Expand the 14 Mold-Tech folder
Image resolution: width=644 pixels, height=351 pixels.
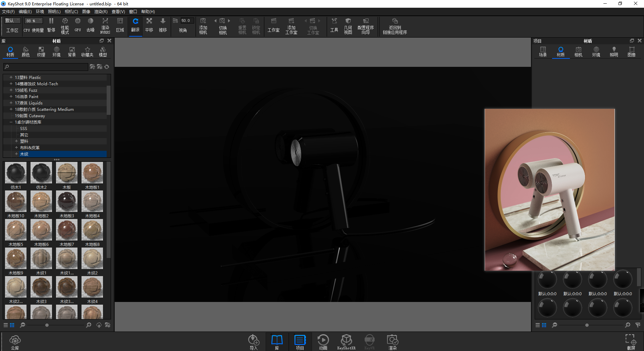tap(11, 84)
